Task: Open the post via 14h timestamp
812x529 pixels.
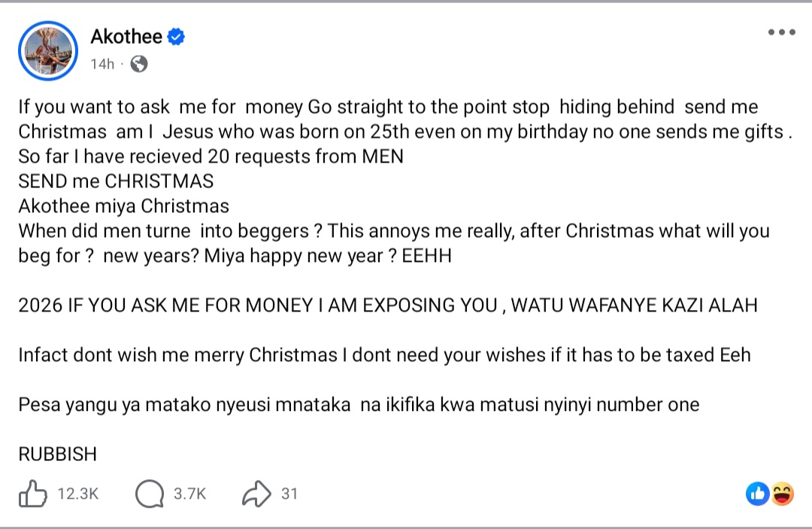Action: click(101, 64)
